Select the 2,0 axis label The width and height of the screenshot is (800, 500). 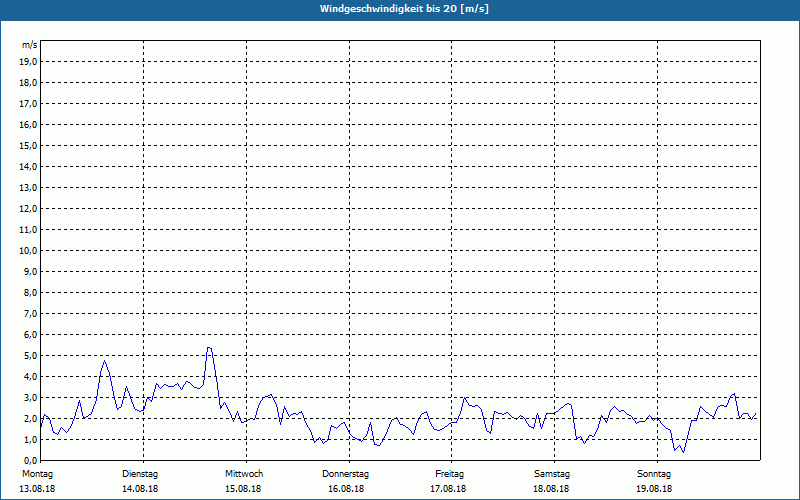29,419
